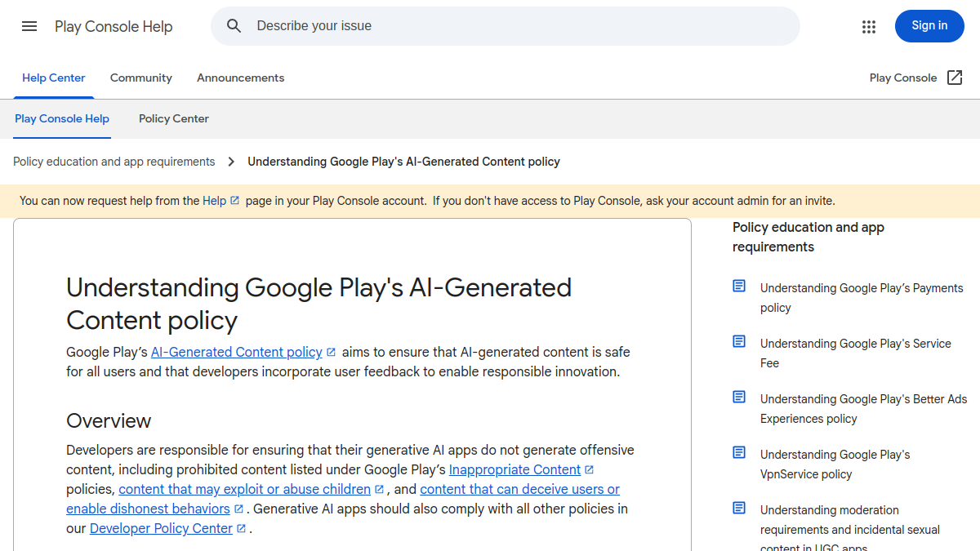980x551 pixels.
Task: Click Play Console external link icon
Action: click(955, 78)
